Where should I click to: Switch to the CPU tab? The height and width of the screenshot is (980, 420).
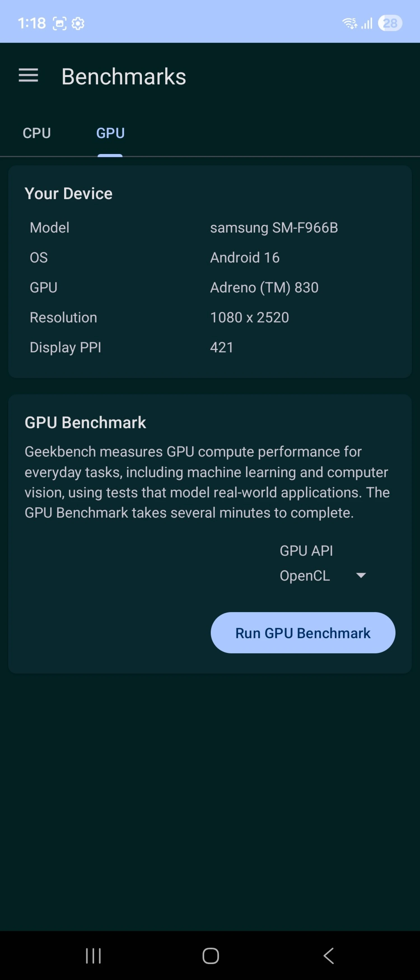click(36, 133)
